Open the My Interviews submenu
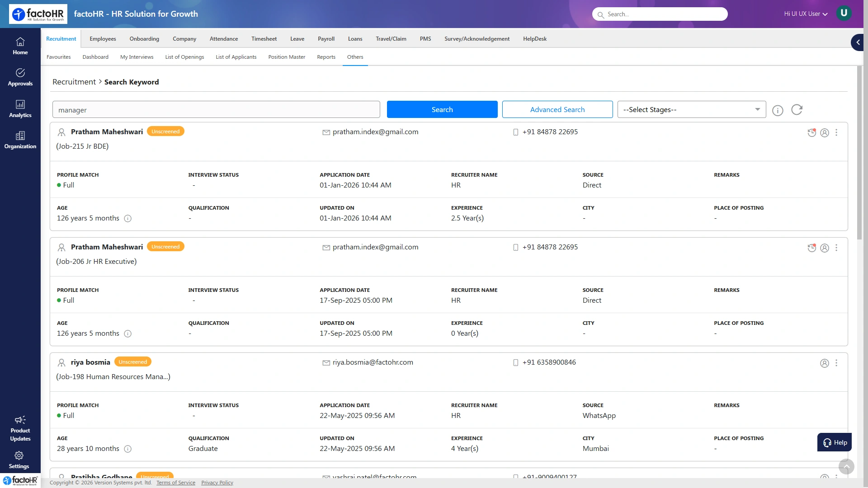 tap(137, 57)
